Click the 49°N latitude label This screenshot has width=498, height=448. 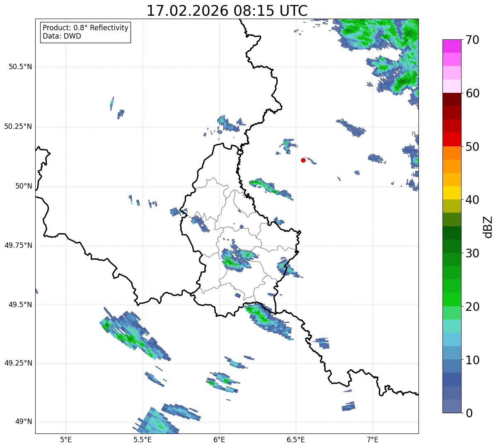(x=24, y=422)
